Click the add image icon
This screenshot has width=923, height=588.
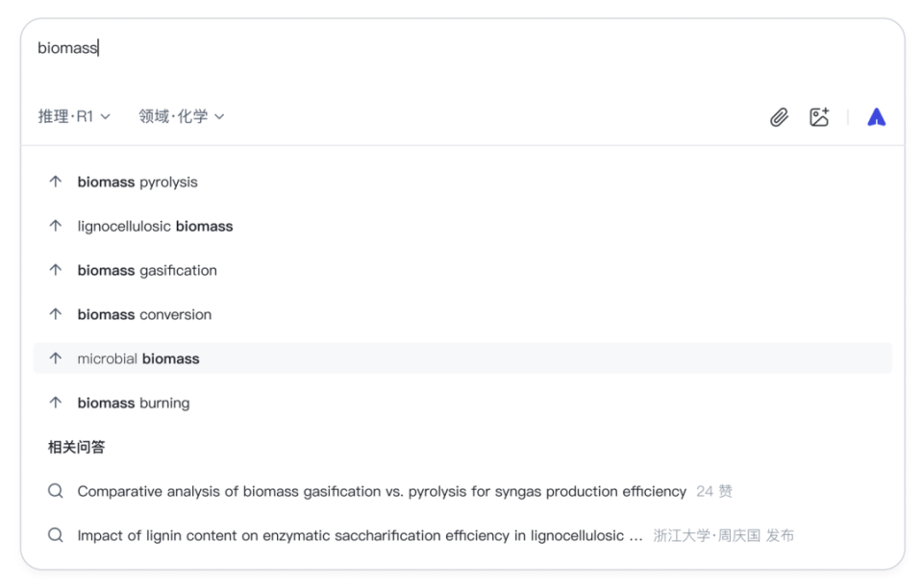819,117
